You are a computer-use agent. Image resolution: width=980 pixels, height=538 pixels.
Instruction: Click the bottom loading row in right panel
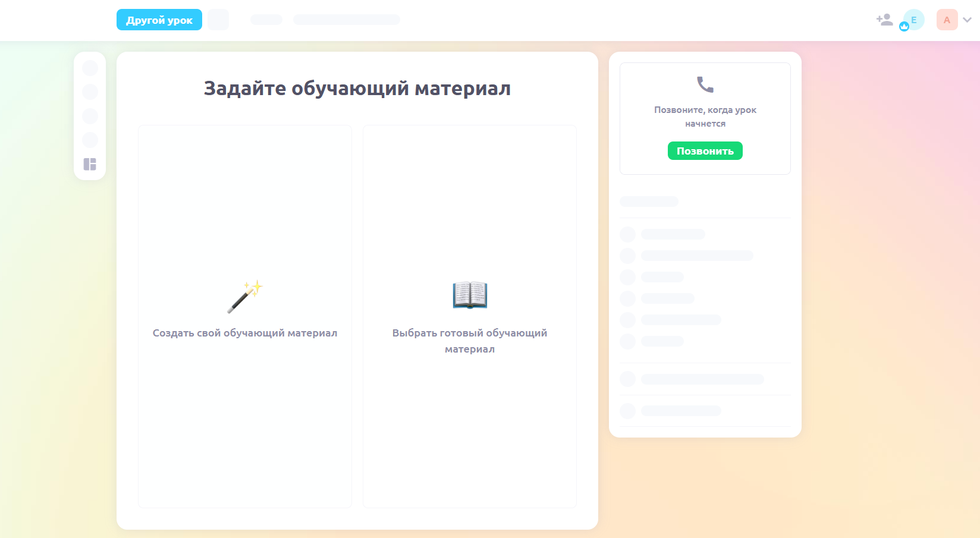click(x=681, y=411)
